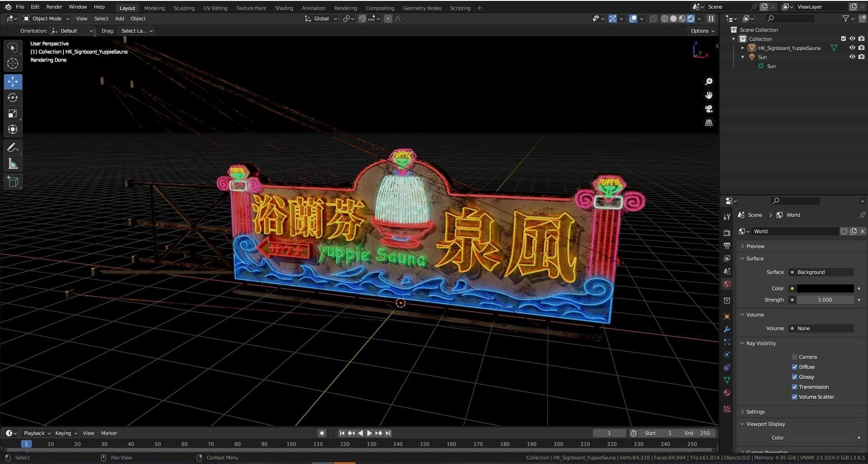Open the View Layer properties tab
This screenshot has height=464, width=868.
coord(727,258)
